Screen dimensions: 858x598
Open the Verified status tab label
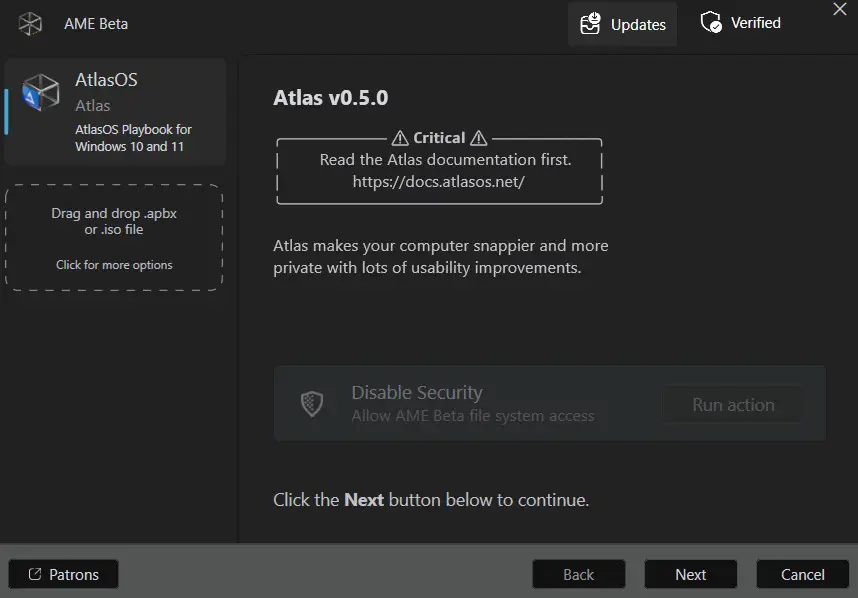(755, 23)
